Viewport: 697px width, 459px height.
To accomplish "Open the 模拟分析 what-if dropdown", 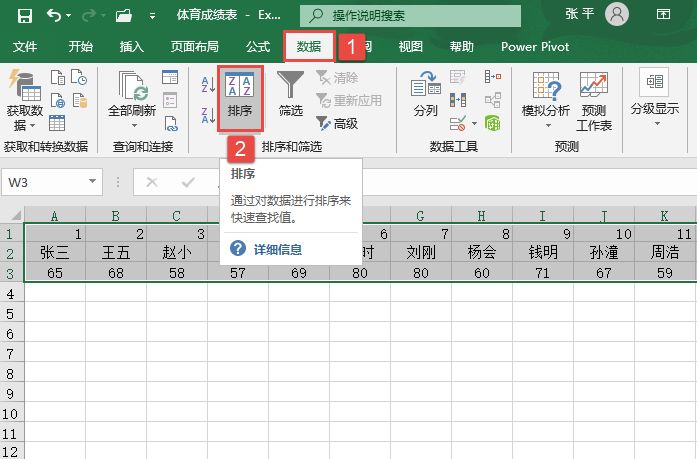I will click(x=546, y=100).
